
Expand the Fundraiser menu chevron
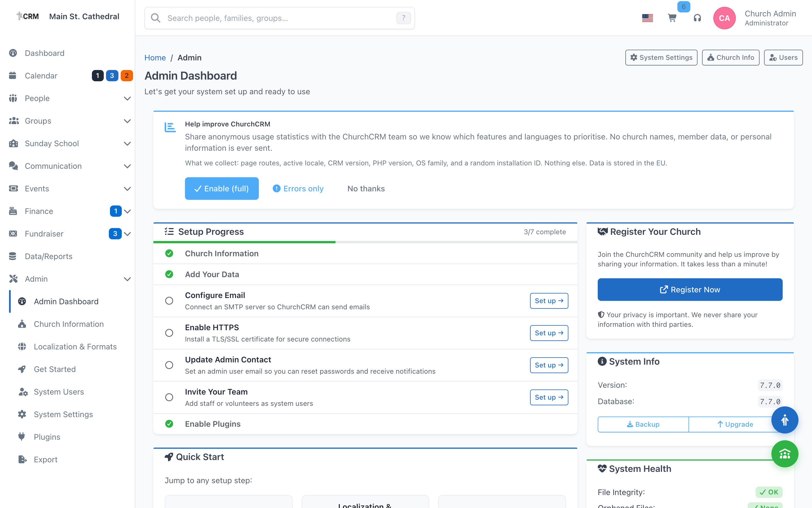[x=127, y=234]
